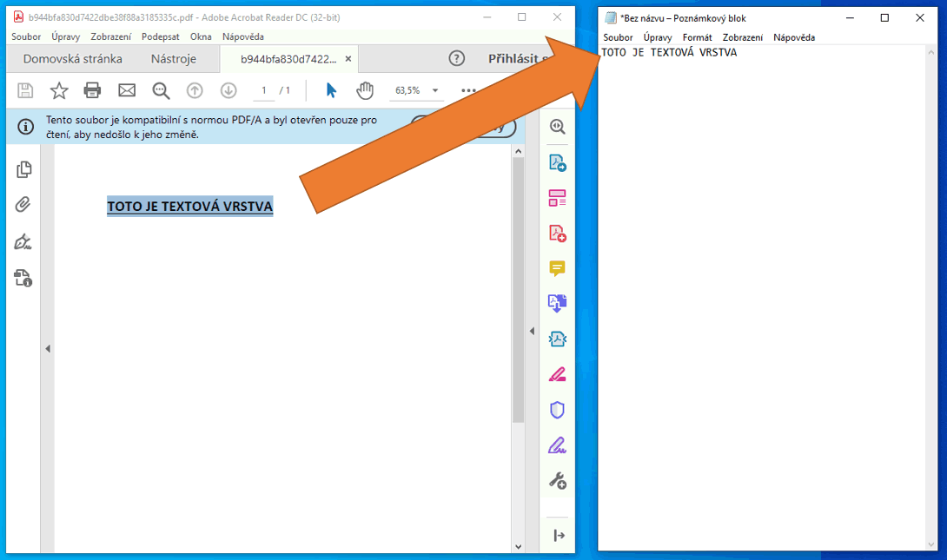
Task: Switch to the Nástroje tab
Action: (x=173, y=59)
